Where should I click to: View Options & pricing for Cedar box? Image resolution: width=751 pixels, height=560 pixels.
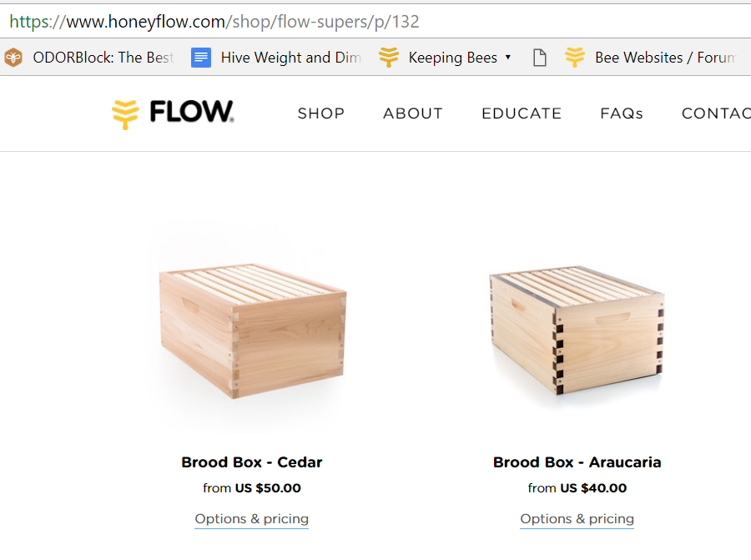pos(251,519)
